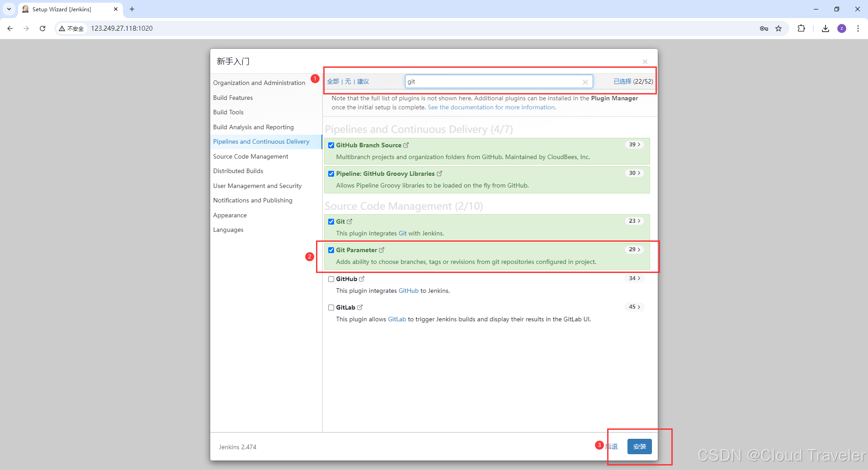Click the Jenkins 2.474 version text
The height and width of the screenshot is (470, 868).
pyautogui.click(x=237, y=447)
